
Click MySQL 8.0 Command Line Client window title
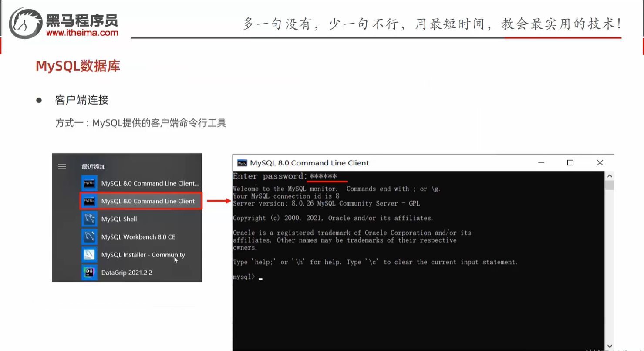tap(310, 163)
